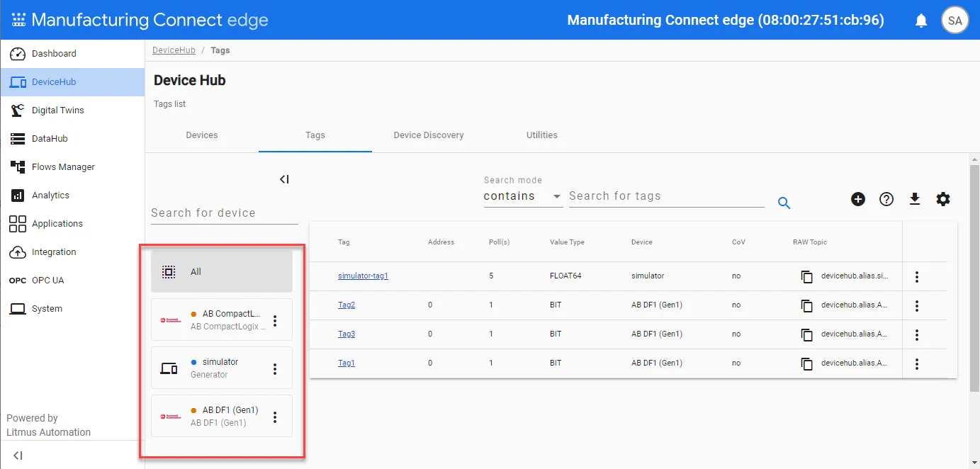Copy RAW topic for Tag3

click(x=806, y=334)
